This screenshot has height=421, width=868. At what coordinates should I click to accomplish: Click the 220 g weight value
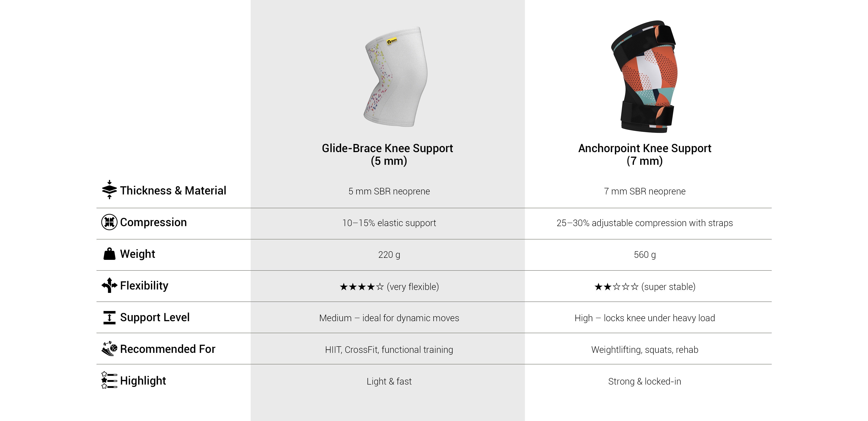[x=389, y=255]
